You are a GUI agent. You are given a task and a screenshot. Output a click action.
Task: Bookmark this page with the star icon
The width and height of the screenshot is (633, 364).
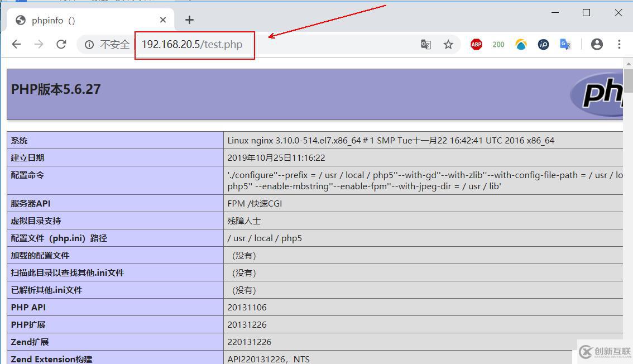tap(449, 44)
